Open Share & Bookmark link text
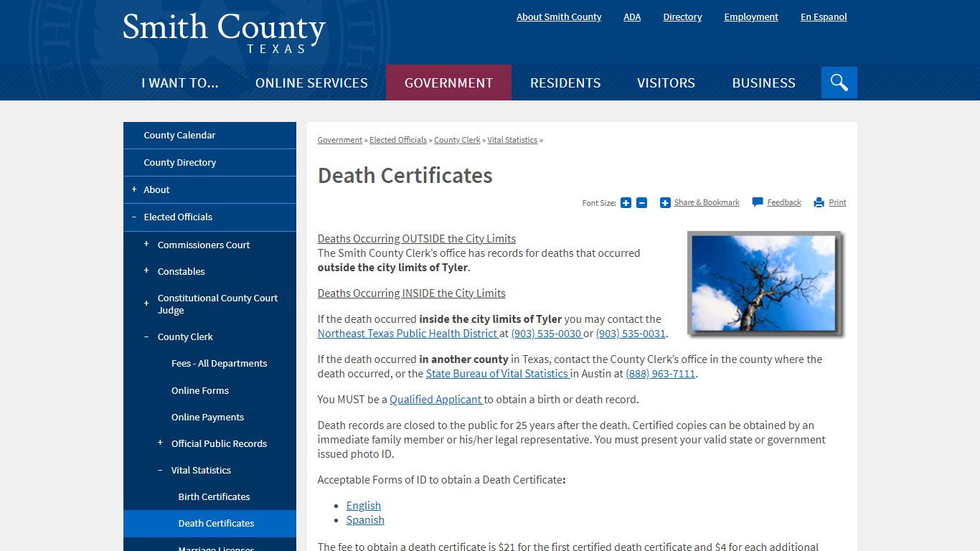The width and height of the screenshot is (980, 551). pos(707,202)
